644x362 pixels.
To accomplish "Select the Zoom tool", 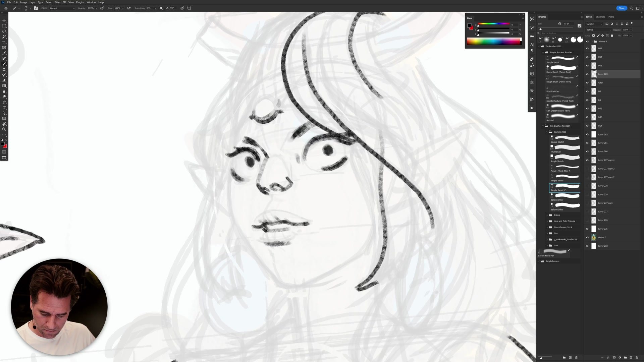I will pyautogui.click(x=4, y=129).
